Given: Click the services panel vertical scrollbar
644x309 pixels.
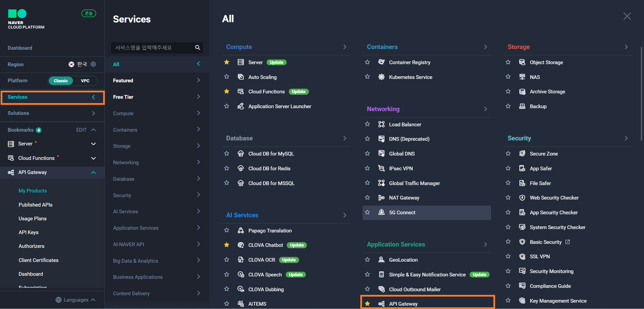Looking at the screenshot, I should (641, 94).
